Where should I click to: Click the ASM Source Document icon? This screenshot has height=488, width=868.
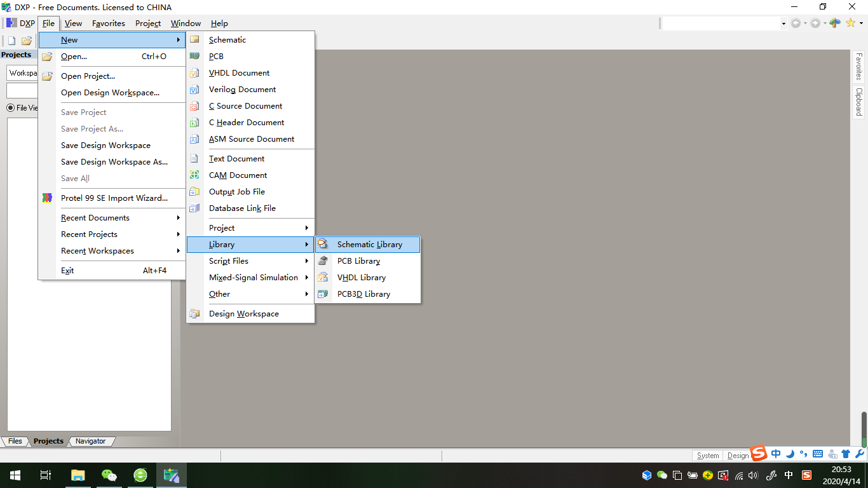point(194,139)
